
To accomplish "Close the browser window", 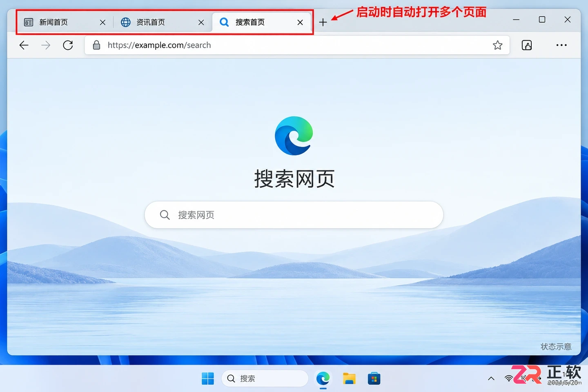I will pos(567,20).
